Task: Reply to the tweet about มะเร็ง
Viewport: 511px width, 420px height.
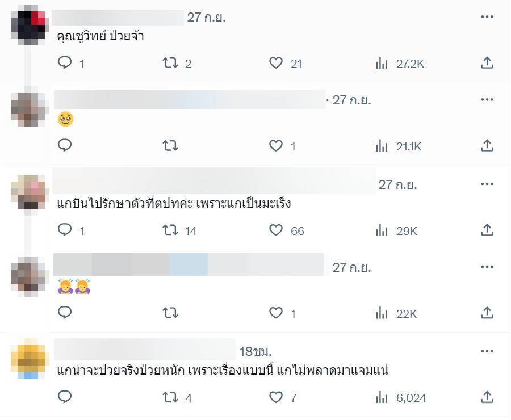Action: (65, 230)
